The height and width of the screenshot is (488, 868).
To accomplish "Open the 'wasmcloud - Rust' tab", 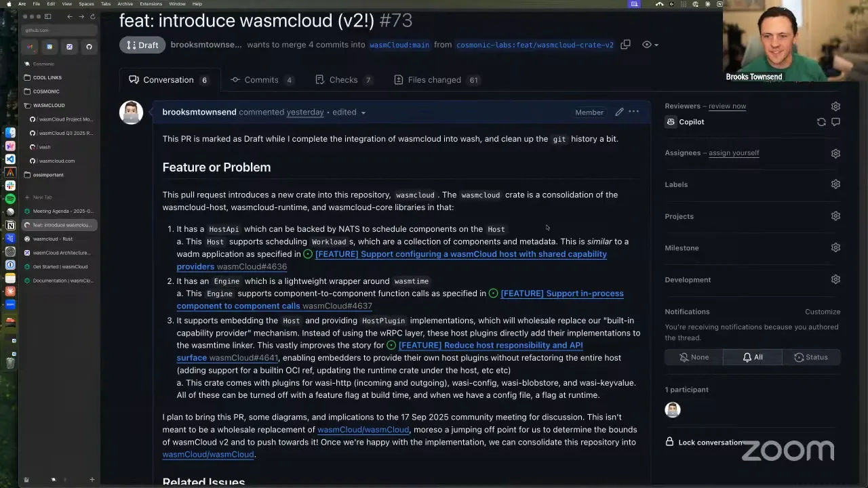I will point(60,239).
